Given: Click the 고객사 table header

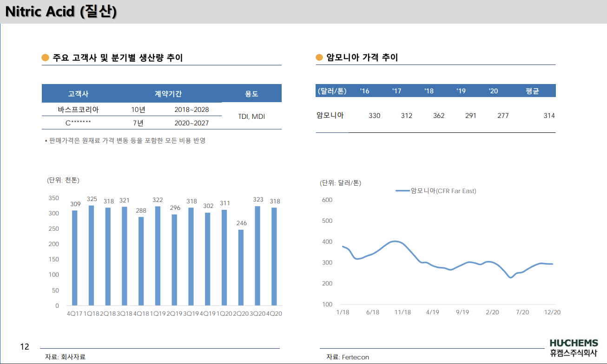Looking at the screenshot, I should [x=78, y=93].
